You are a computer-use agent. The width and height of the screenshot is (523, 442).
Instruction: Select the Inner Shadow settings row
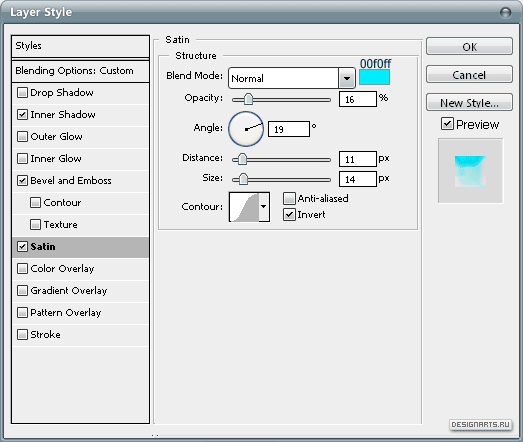80,114
